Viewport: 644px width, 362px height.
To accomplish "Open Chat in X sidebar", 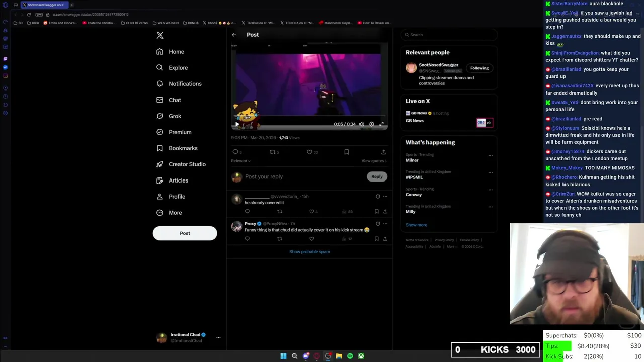I will 169,100.
